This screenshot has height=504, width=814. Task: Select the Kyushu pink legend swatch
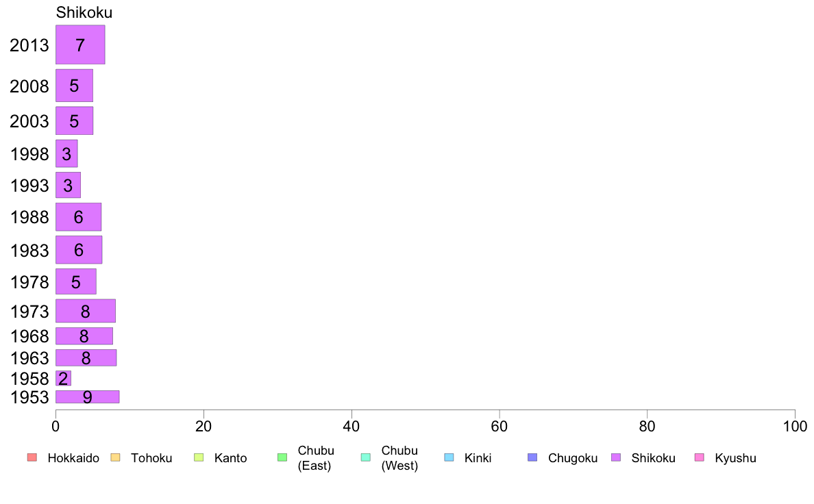(700, 457)
